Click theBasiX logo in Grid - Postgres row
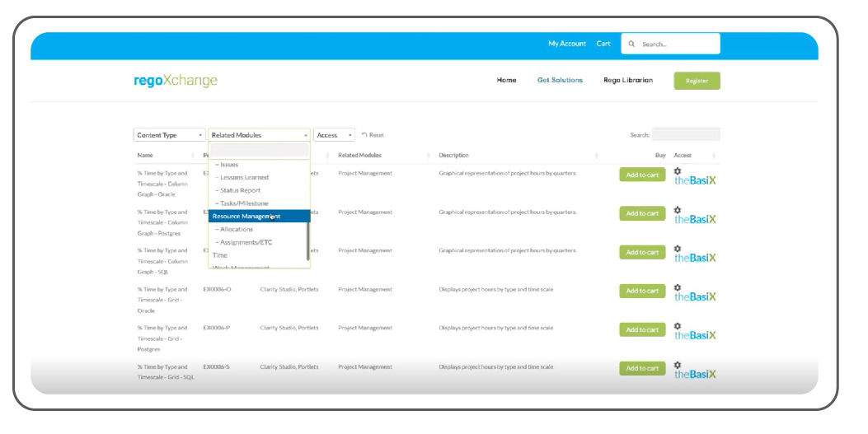Viewport: 868px width, 434px height. point(695,335)
